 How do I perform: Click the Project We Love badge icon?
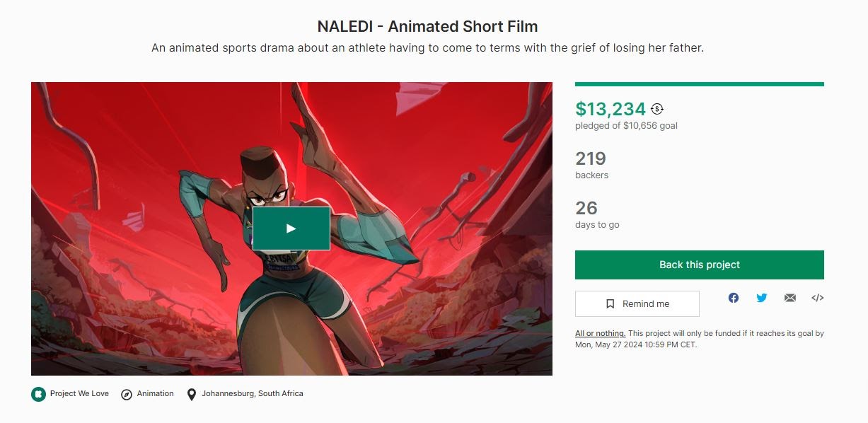click(38, 394)
